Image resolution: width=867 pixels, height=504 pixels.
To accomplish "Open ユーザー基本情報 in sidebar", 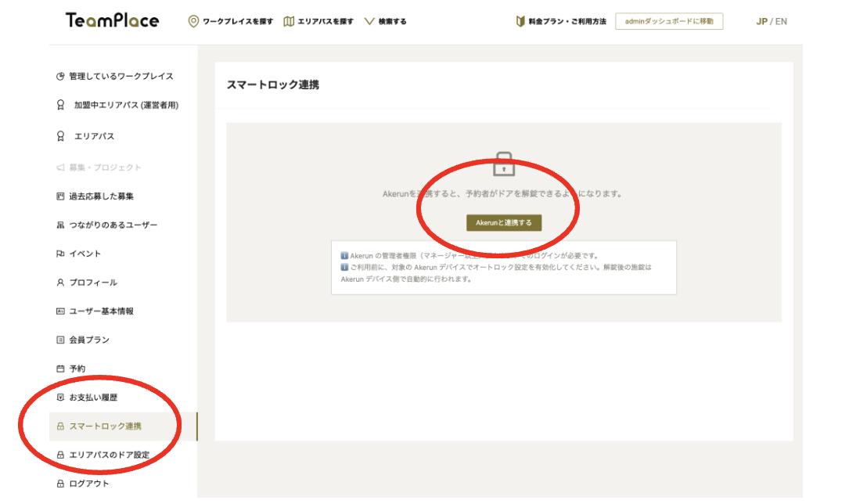I will [101, 311].
